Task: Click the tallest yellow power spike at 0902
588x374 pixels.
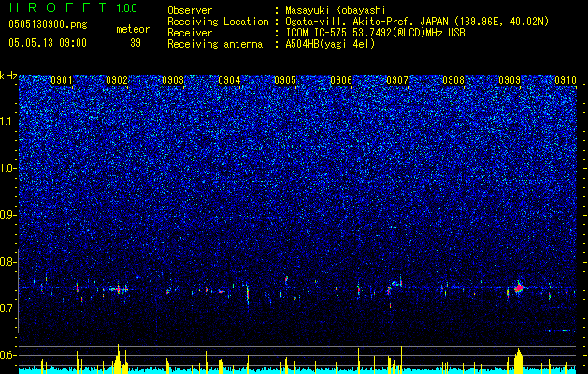Action: 118,359
